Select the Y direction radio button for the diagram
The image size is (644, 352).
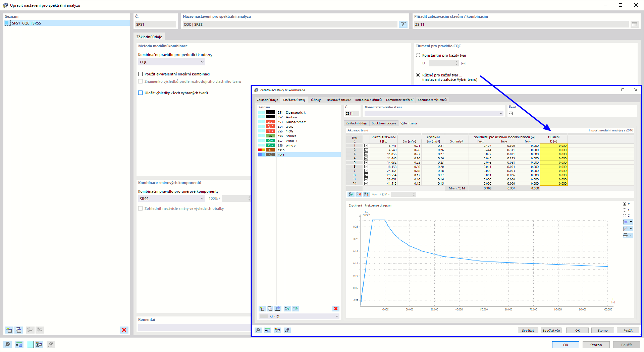pos(625,210)
